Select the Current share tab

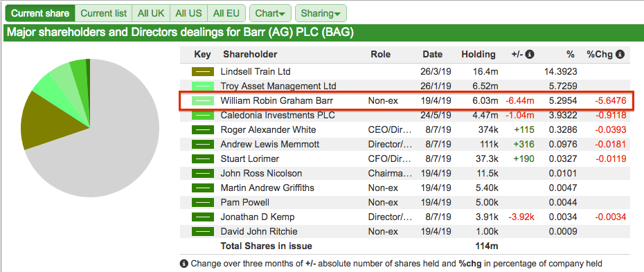(40, 13)
